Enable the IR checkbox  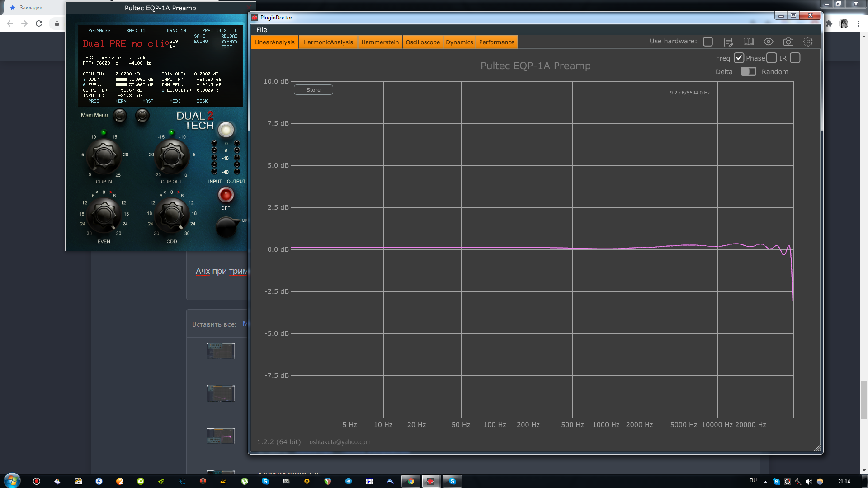pos(795,58)
